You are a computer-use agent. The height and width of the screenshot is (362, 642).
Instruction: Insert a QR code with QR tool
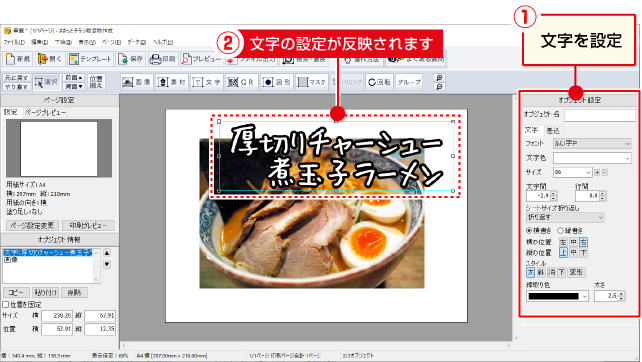tap(242, 82)
